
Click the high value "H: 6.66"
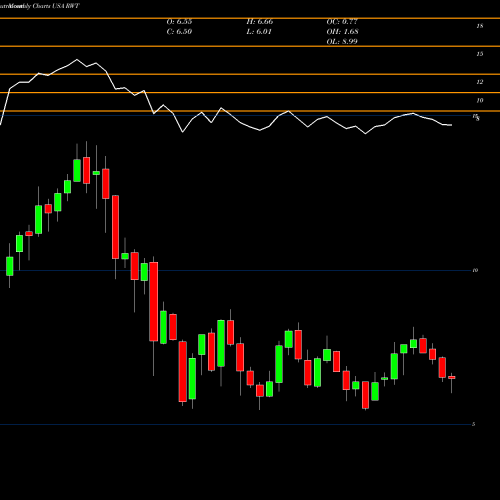pyautogui.click(x=260, y=22)
